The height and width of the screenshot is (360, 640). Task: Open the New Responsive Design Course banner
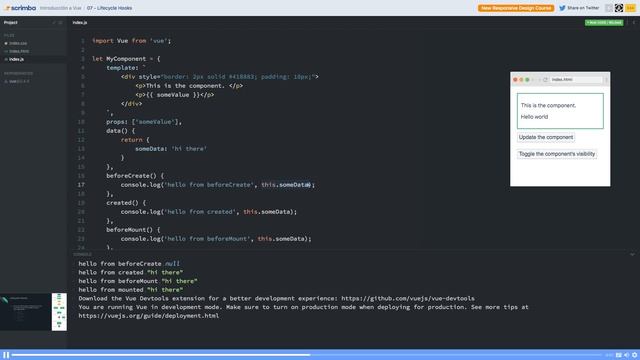tap(516, 8)
